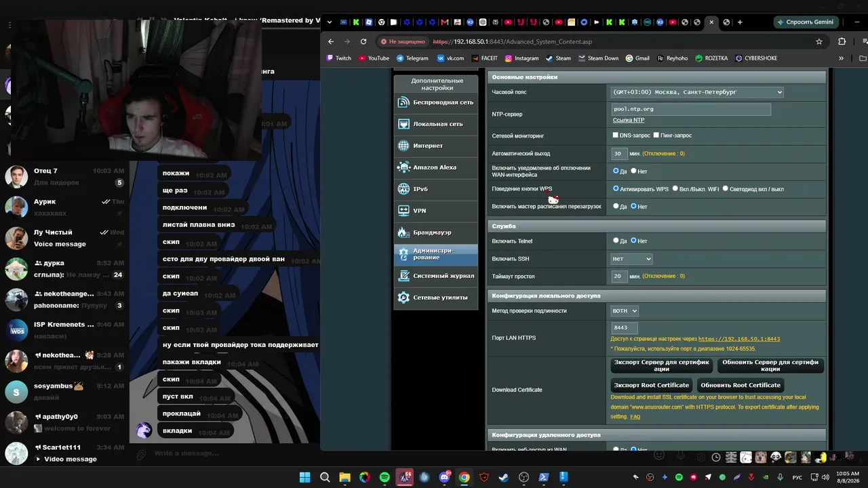Bookmark this page with the star icon

click(x=819, y=41)
